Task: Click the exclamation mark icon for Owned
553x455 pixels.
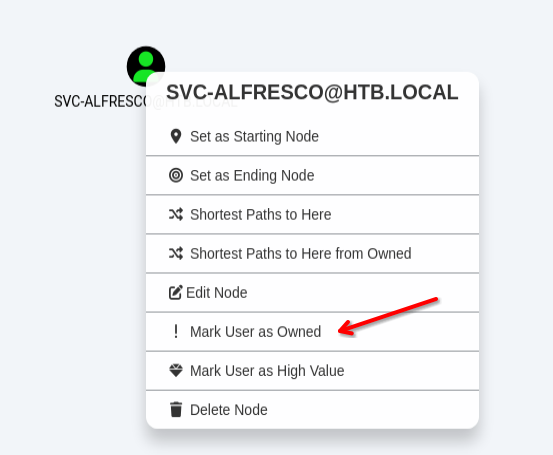Action: tap(176, 332)
